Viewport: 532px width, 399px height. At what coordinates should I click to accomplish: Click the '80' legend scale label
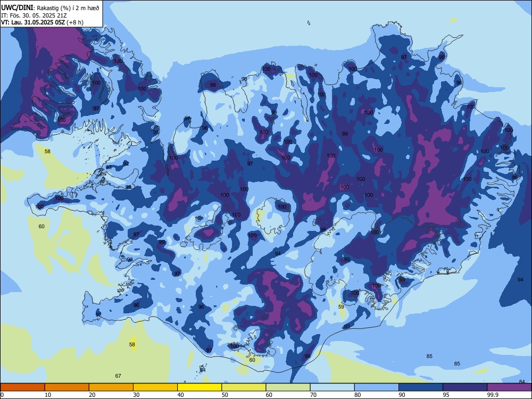pyautogui.click(x=358, y=395)
